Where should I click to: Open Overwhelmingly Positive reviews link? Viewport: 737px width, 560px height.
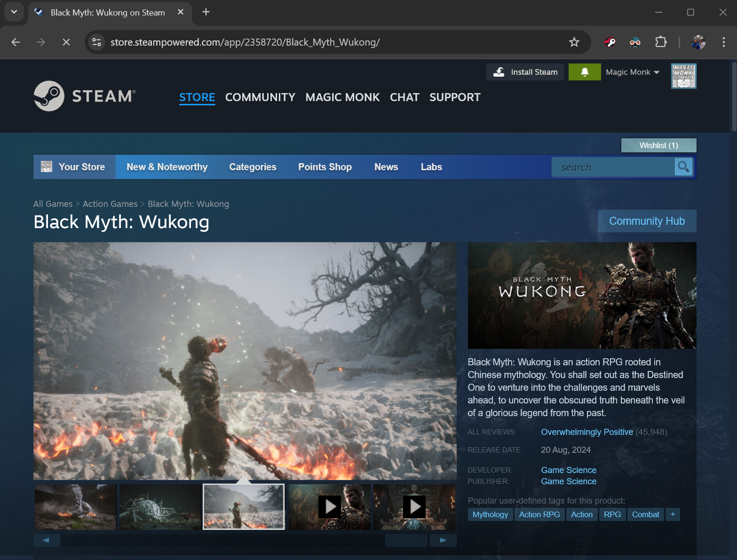(x=587, y=432)
